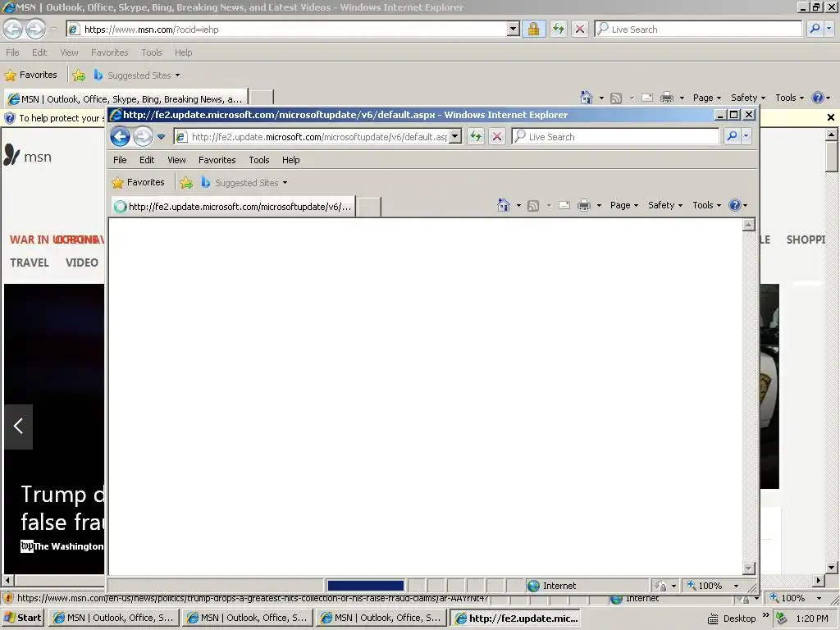Open File menu in front update window
This screenshot has width=840, height=630.
click(x=120, y=160)
